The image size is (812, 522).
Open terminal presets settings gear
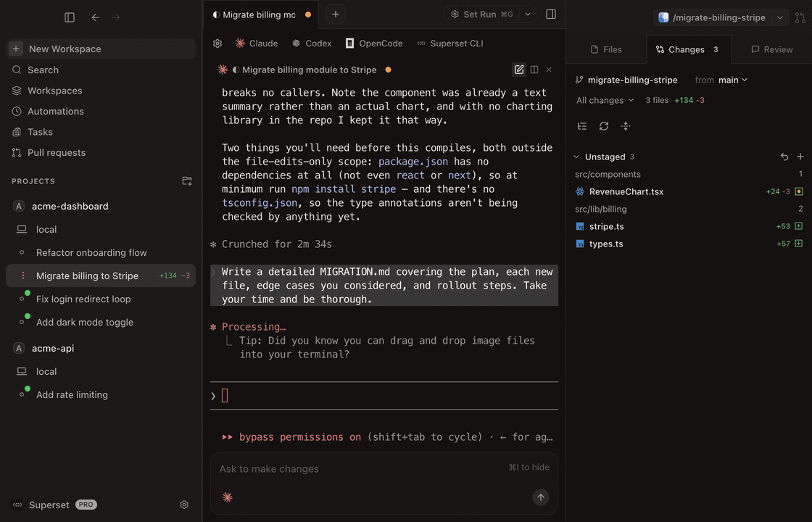tap(217, 43)
